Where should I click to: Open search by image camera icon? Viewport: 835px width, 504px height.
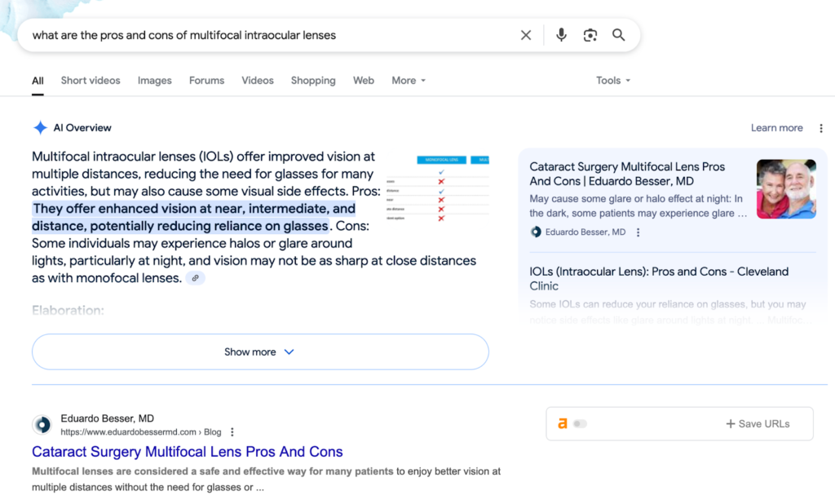point(590,35)
